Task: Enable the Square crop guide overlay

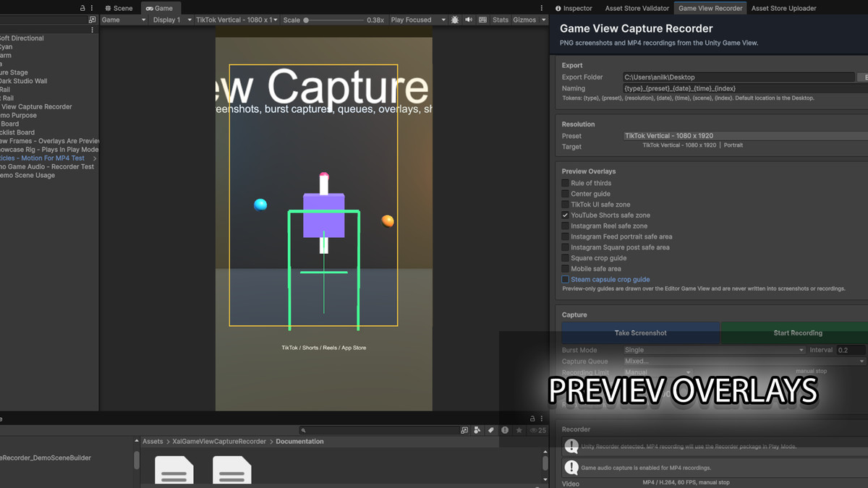Action: click(x=566, y=258)
